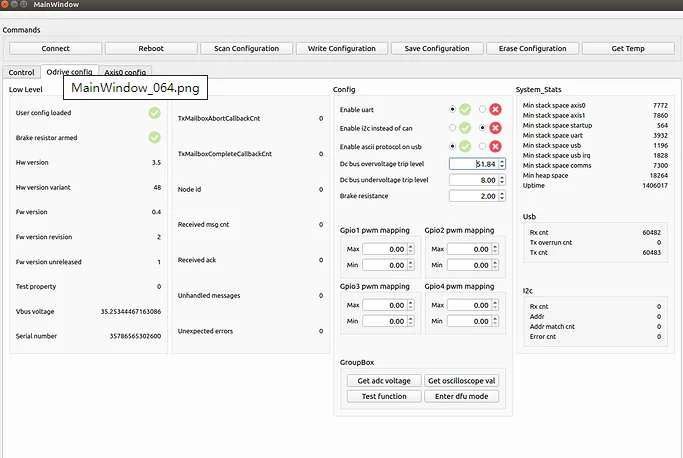683x458 pixels.
Task: Click Write Configuration
Action: 342,48
